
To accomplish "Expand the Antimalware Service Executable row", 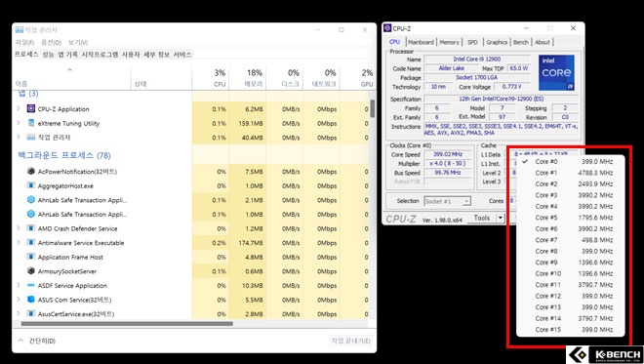I will [x=19, y=242].
